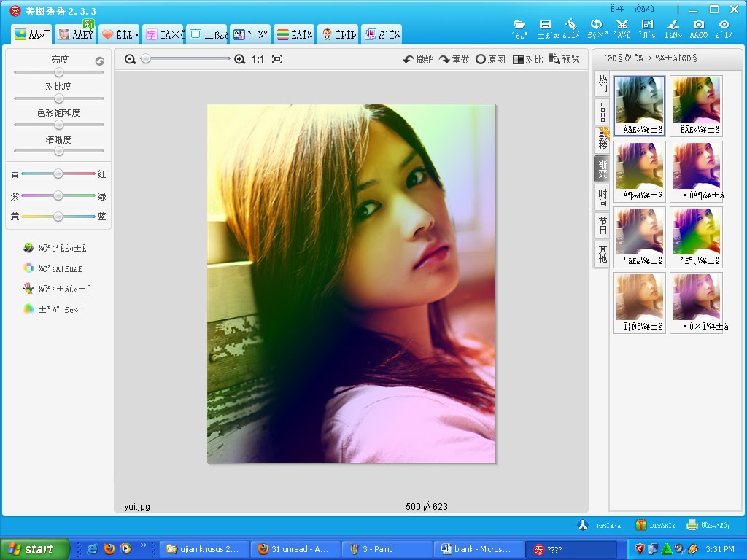Image resolution: width=747 pixels, height=560 pixels.
Task: Click the blue person icon in bottom bar
Action: pos(583,525)
